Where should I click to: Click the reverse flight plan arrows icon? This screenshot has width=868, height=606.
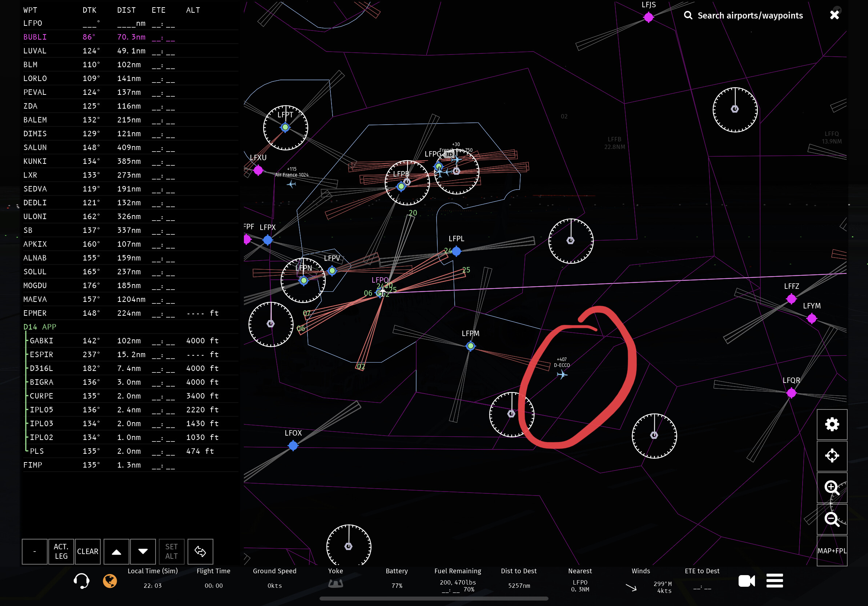(200, 552)
